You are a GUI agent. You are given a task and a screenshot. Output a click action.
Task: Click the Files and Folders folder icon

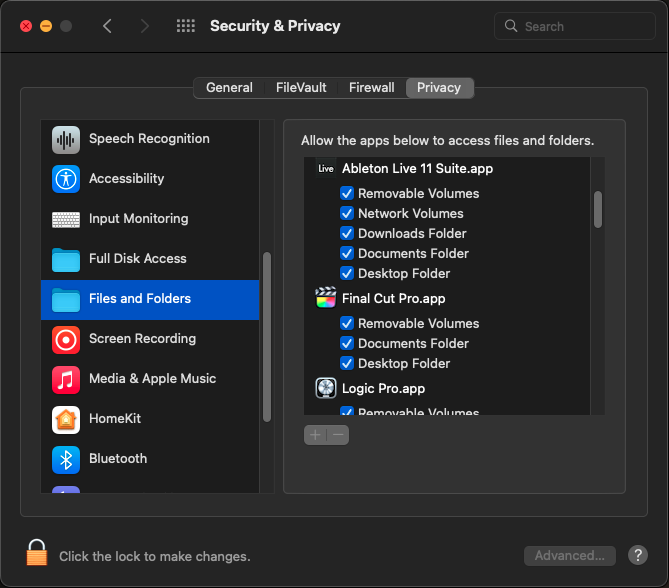tap(66, 300)
